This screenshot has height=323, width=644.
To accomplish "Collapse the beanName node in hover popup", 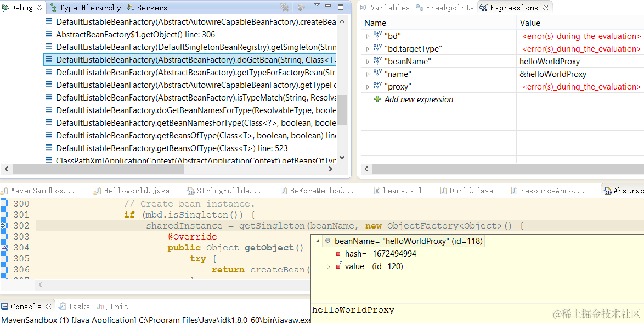I will point(318,241).
